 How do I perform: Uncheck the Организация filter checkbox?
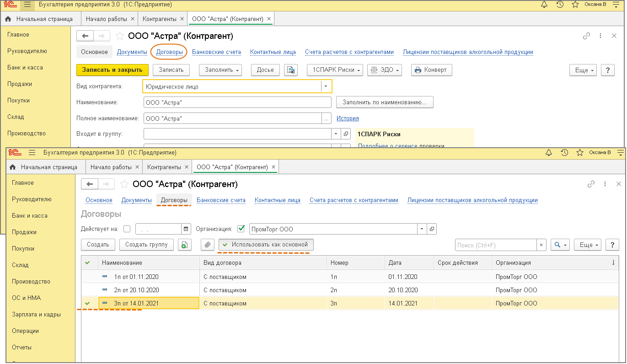click(241, 229)
